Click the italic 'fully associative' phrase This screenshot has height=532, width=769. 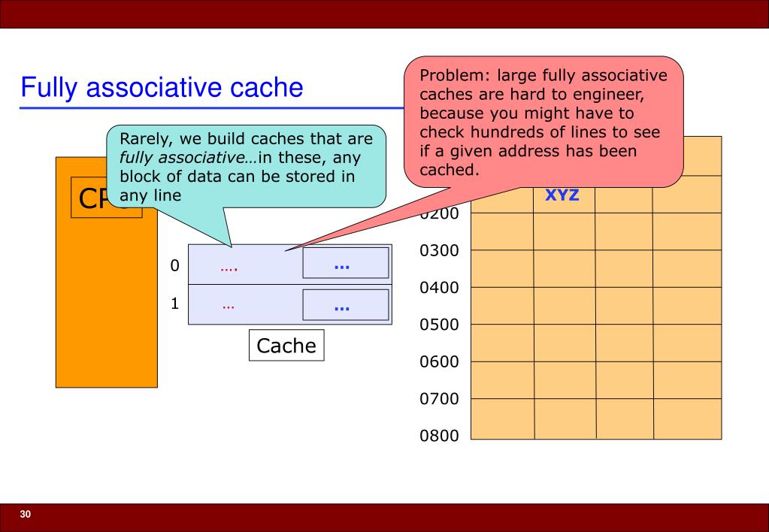click(x=182, y=157)
